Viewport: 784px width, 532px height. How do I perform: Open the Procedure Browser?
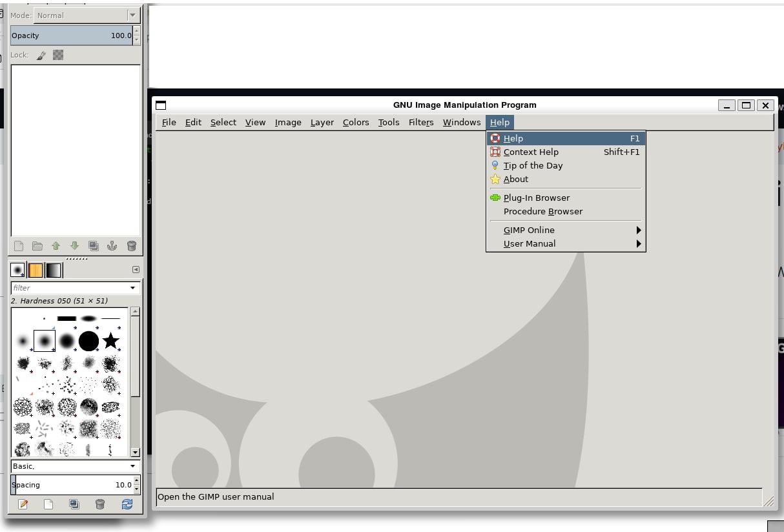pos(566,211)
